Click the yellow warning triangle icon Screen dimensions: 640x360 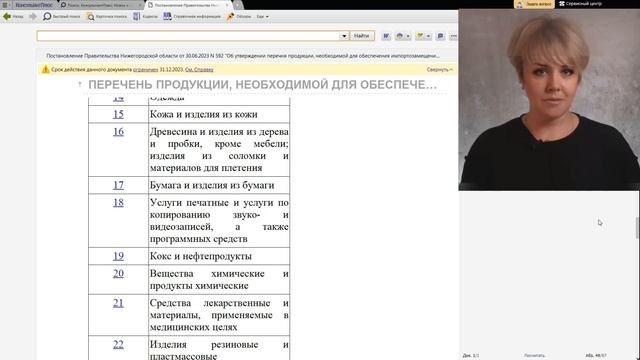click(x=45, y=70)
